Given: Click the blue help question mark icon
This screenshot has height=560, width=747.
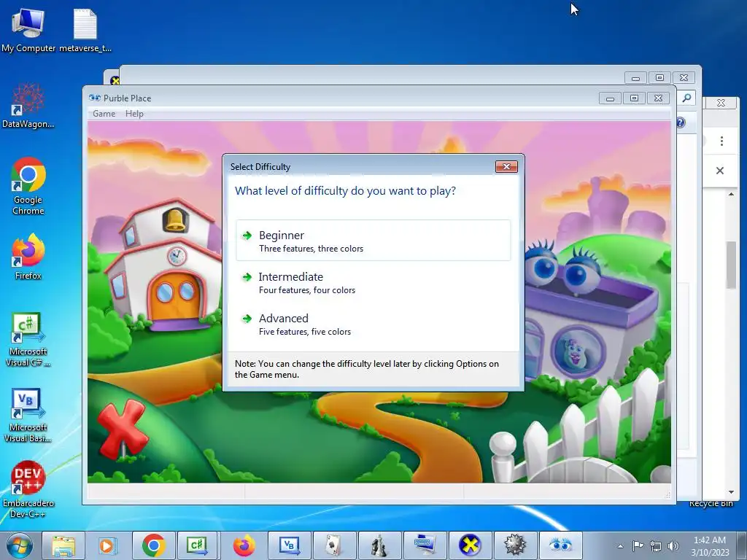Looking at the screenshot, I should click(681, 122).
